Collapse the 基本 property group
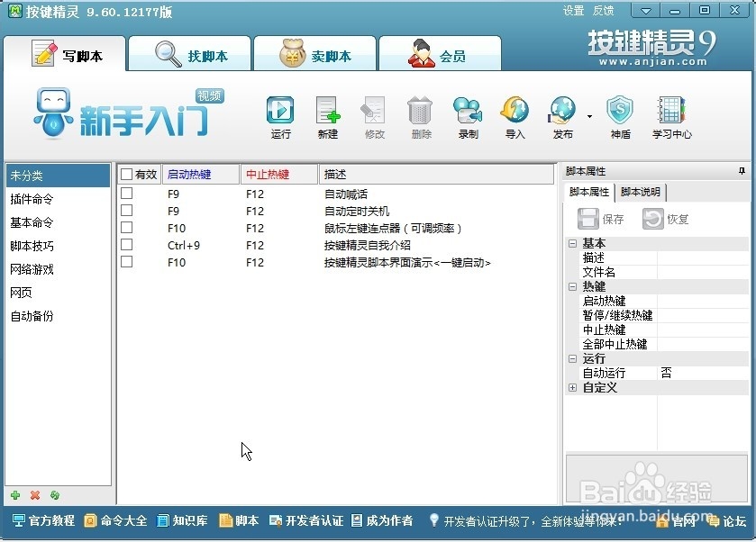This screenshot has height=542, width=756. (x=572, y=243)
